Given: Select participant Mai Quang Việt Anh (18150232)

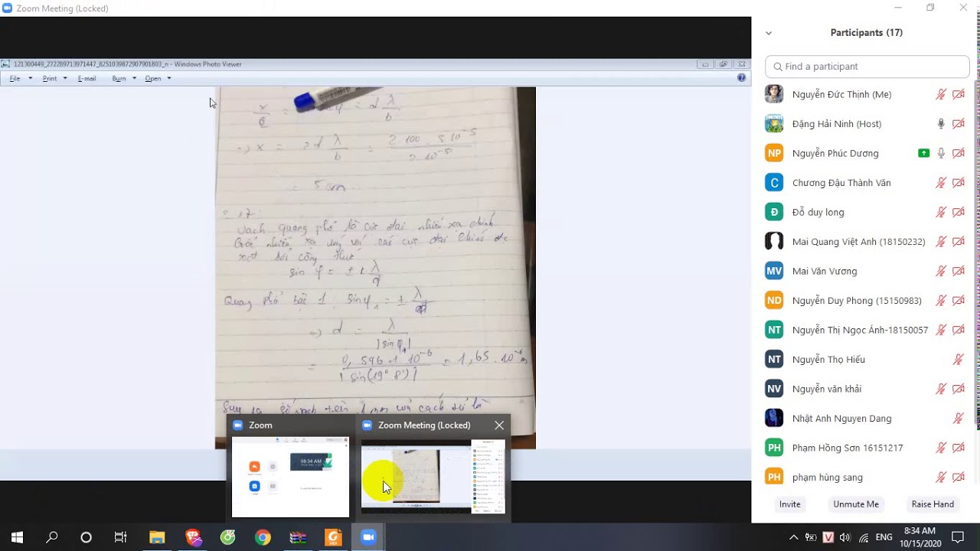Looking at the screenshot, I should pos(867,242).
